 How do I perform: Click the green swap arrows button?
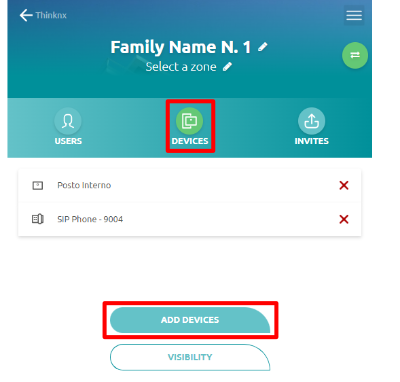[355, 55]
